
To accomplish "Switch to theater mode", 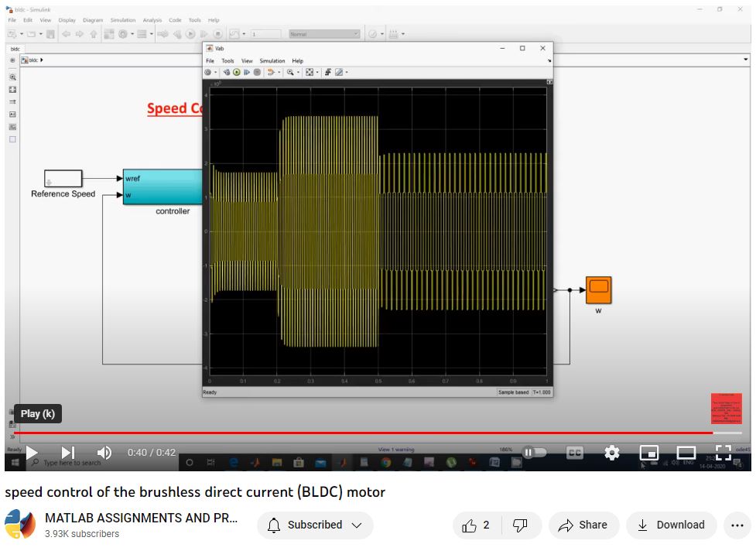I will (686, 453).
